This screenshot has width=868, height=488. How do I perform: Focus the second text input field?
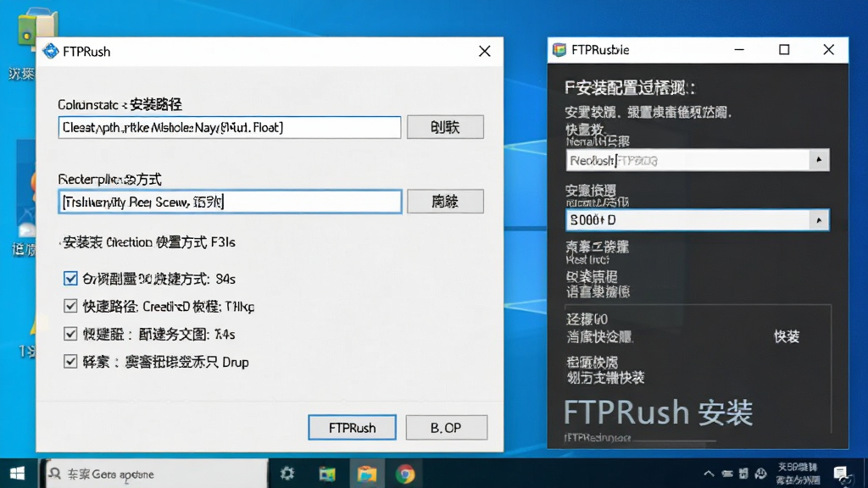(x=230, y=202)
